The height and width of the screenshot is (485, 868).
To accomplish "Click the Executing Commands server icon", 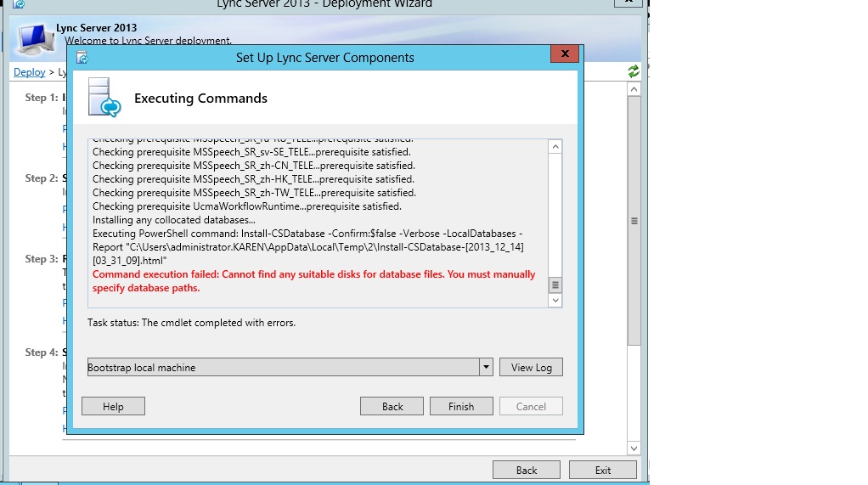I will pyautogui.click(x=105, y=98).
